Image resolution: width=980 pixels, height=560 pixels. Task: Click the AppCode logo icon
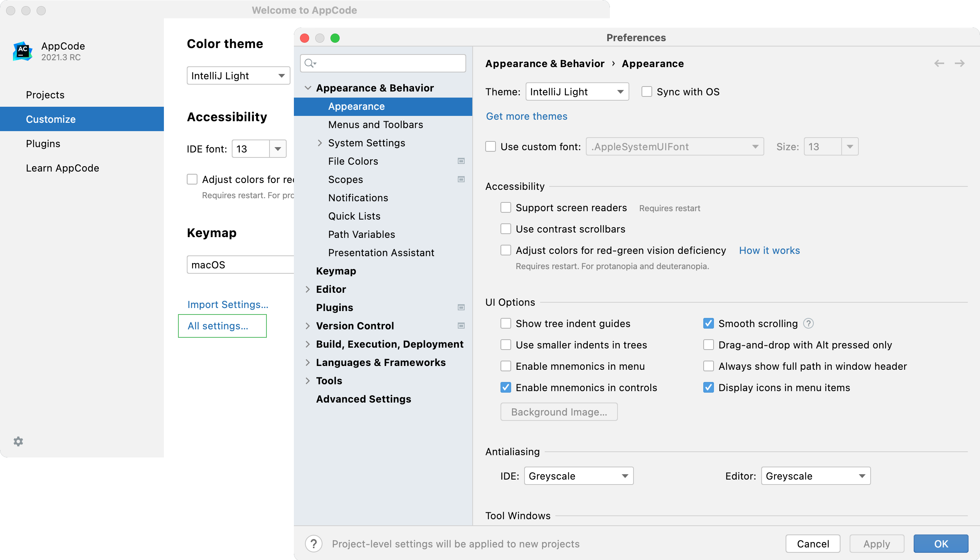(x=22, y=51)
